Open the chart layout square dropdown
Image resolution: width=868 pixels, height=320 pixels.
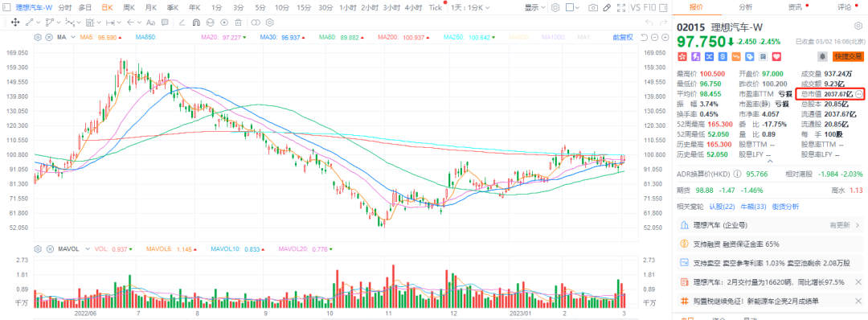(x=572, y=8)
